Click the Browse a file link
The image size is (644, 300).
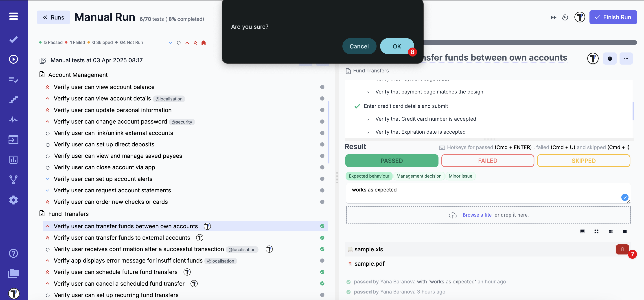477,215
